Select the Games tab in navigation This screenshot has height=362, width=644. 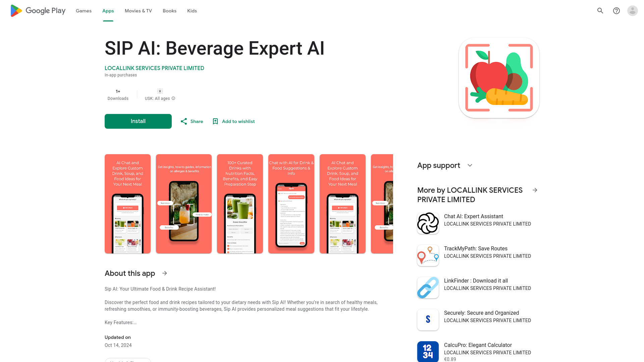(84, 11)
